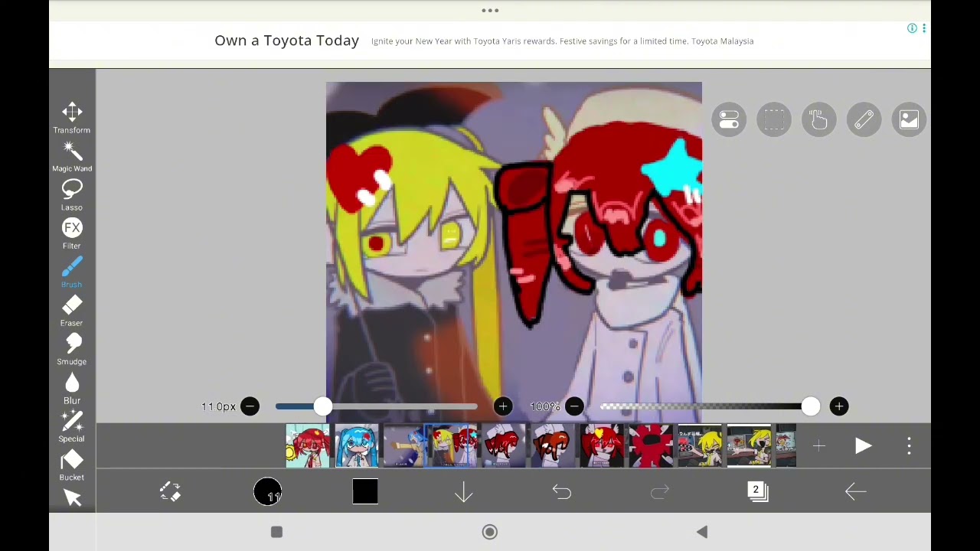The width and height of the screenshot is (980, 551).
Task: Tap the Android home button
Action: pos(490,532)
